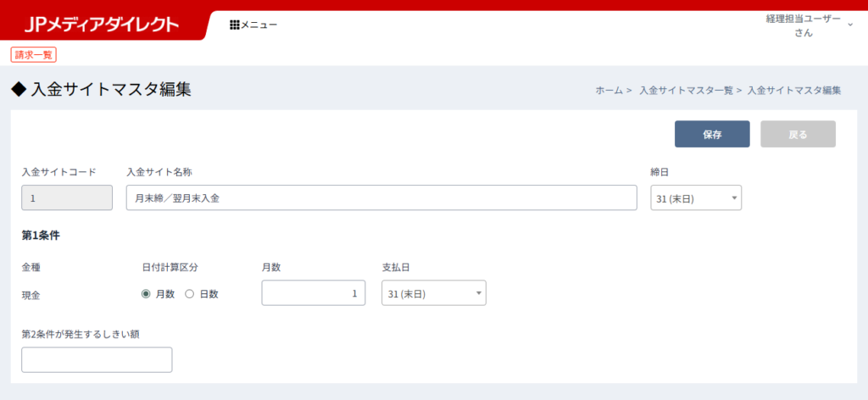Click the JPメディアダイレクト logo

102,25
